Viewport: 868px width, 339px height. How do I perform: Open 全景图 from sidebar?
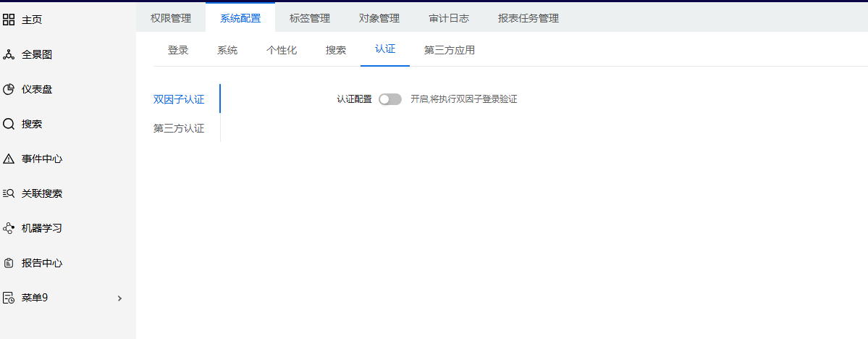click(37, 55)
